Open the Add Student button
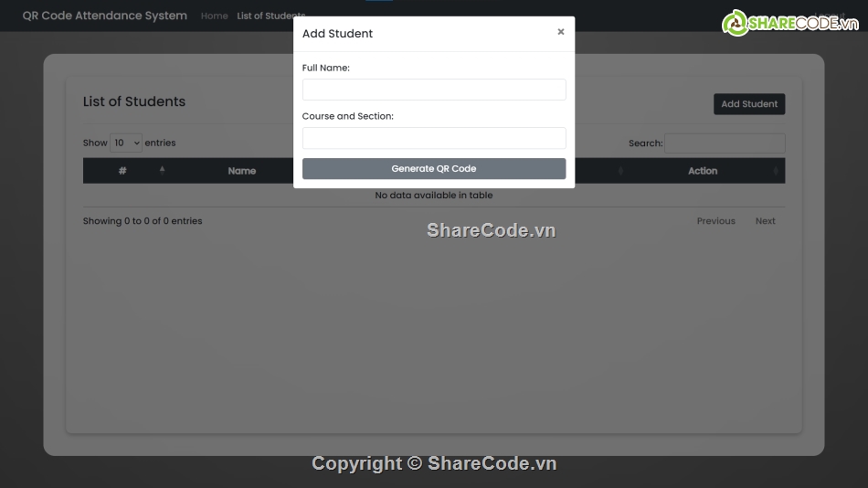868x488 pixels. tap(749, 104)
